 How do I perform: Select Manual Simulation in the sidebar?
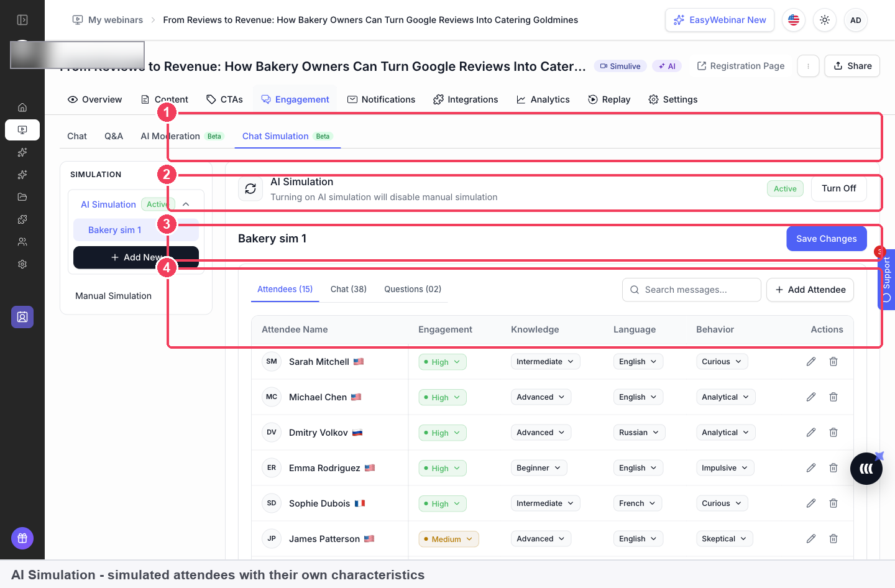(113, 296)
